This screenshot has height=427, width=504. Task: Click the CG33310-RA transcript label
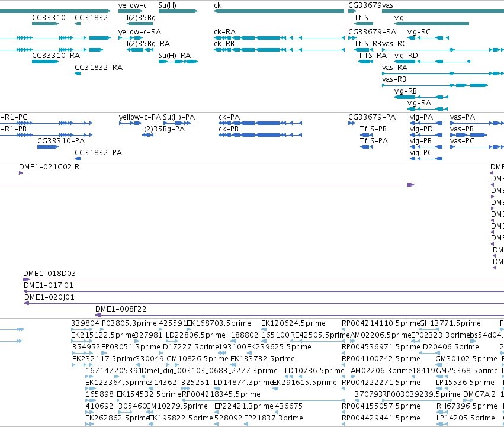(x=56, y=56)
